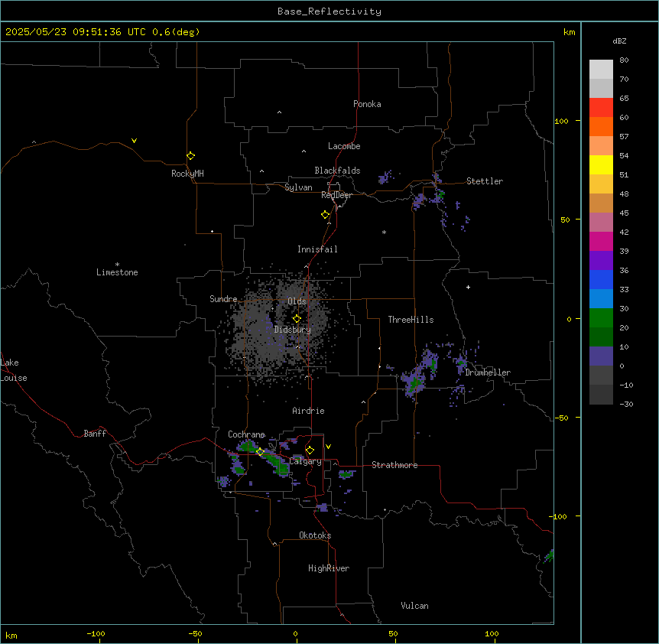Click the Strathmore label
The image size is (659, 644).
[394, 465]
